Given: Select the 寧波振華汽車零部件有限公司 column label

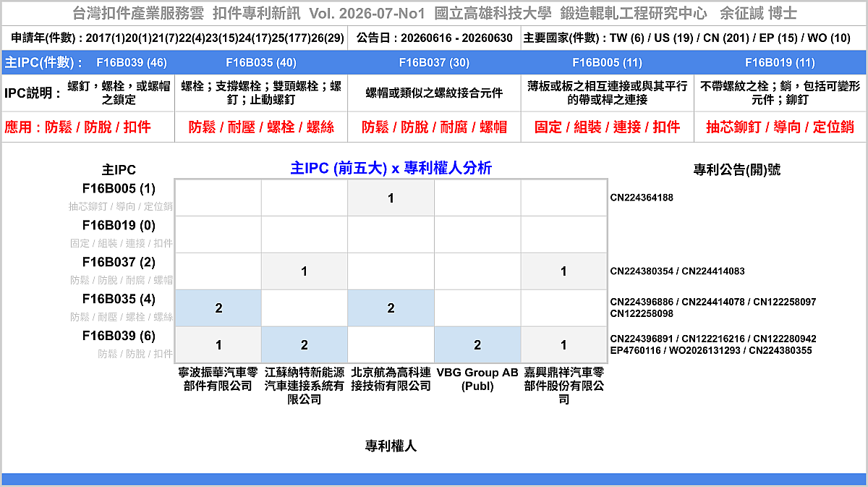Looking at the screenshot, I should (218, 379).
